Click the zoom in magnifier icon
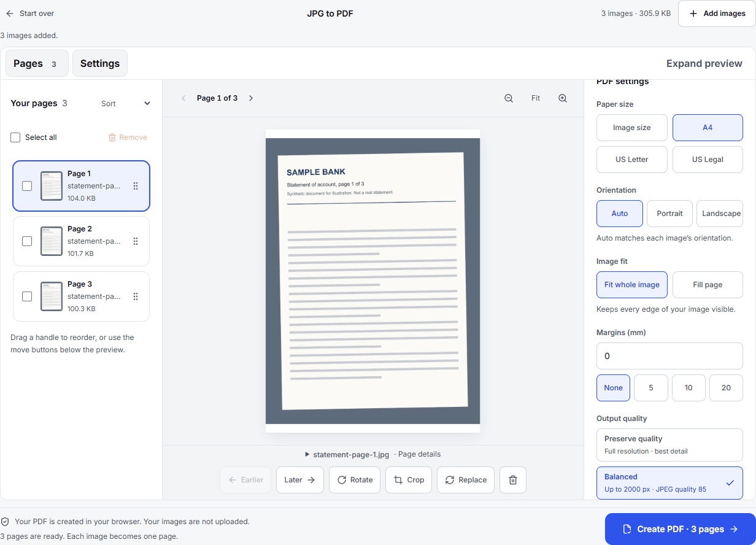Viewport: 756px width, 545px height. point(563,98)
